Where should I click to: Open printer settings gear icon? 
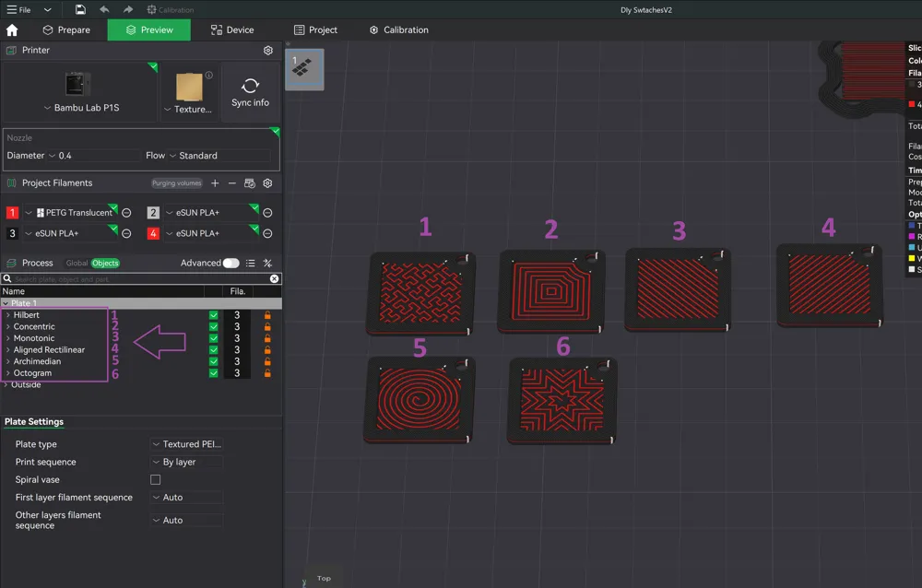[x=268, y=51]
